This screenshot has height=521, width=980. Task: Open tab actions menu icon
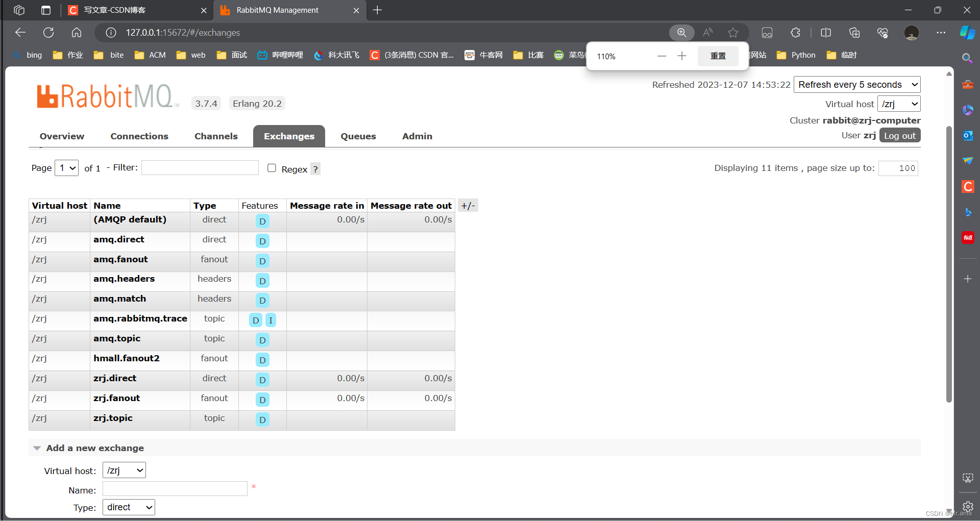click(46, 10)
